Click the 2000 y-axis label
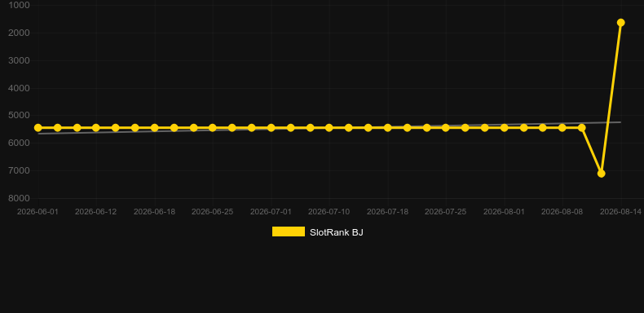Screen dimensions: 644x313 click(19, 33)
